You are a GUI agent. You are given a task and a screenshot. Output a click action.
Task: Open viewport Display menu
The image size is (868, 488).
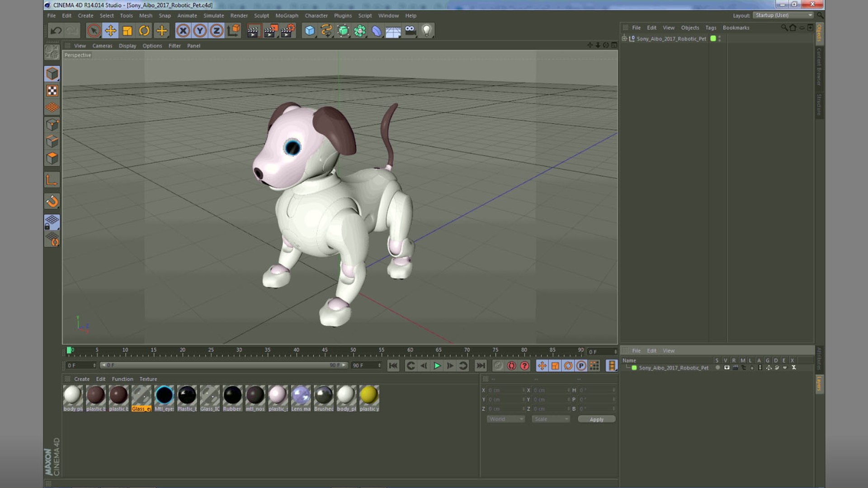pos(127,46)
